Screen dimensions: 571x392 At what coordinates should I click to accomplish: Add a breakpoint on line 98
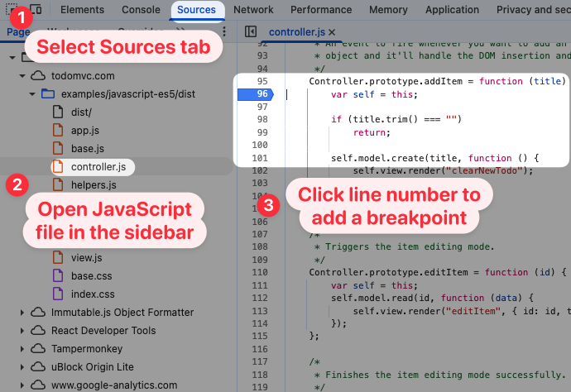tap(262, 119)
